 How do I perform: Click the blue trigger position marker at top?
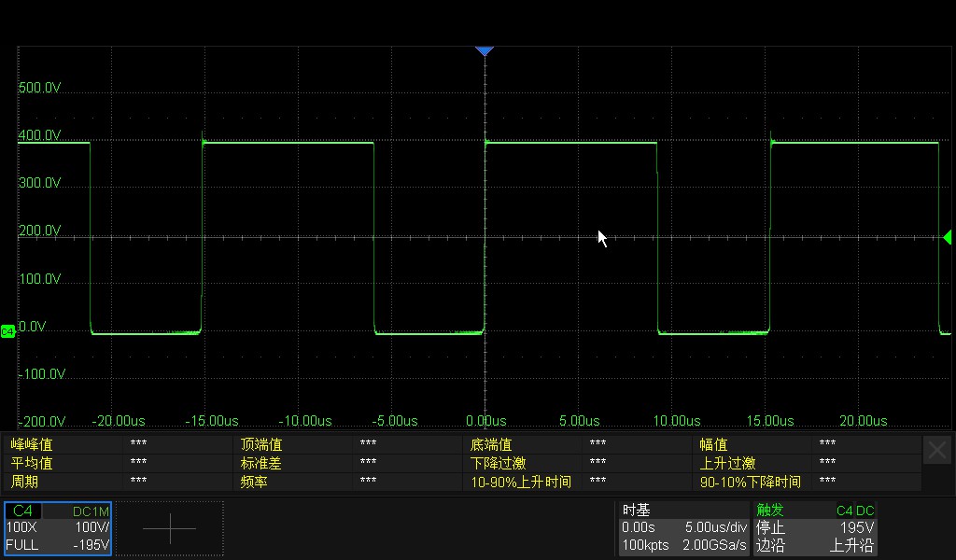click(x=485, y=50)
